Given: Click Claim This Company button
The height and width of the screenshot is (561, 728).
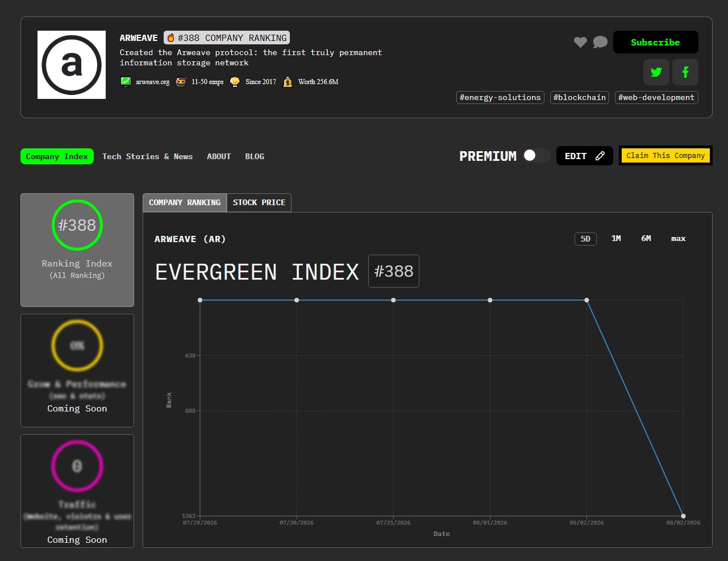Looking at the screenshot, I should point(665,156).
